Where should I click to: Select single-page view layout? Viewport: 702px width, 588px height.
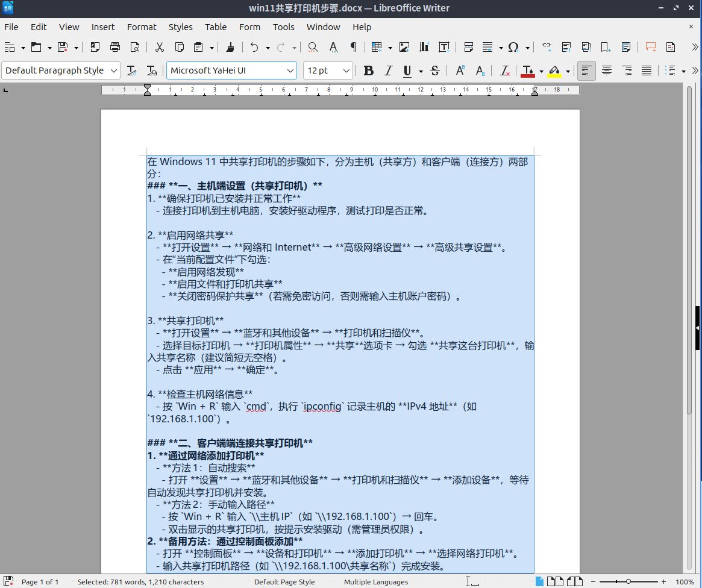pyautogui.click(x=539, y=581)
